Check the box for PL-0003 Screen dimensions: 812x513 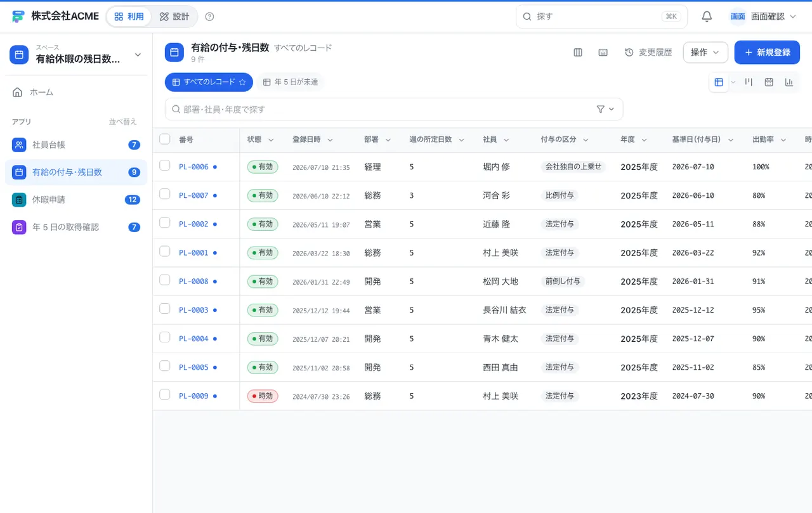(x=165, y=308)
